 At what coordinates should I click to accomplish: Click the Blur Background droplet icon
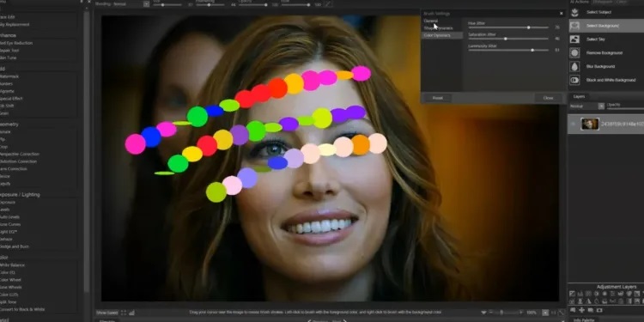click(574, 66)
